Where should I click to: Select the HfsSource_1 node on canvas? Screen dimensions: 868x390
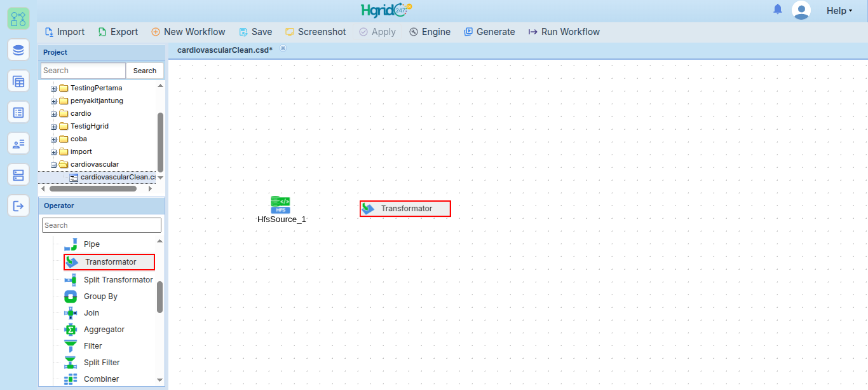(281, 209)
